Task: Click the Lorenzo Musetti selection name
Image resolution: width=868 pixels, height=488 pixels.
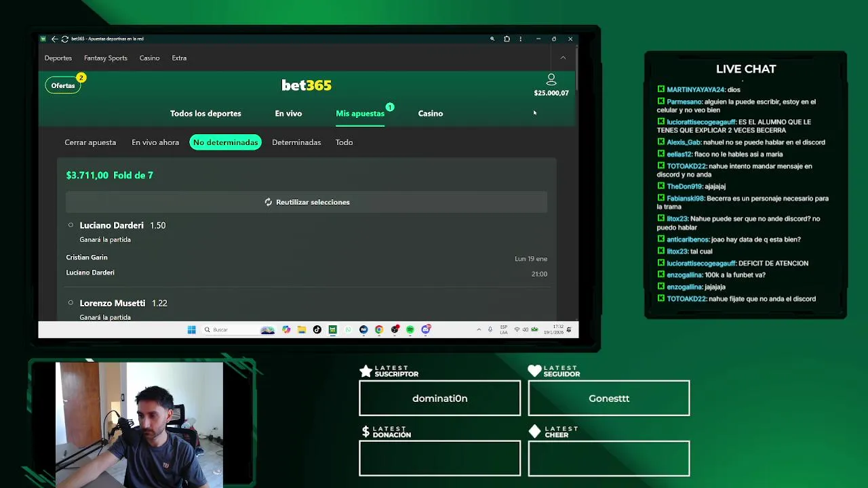Action: (113, 303)
